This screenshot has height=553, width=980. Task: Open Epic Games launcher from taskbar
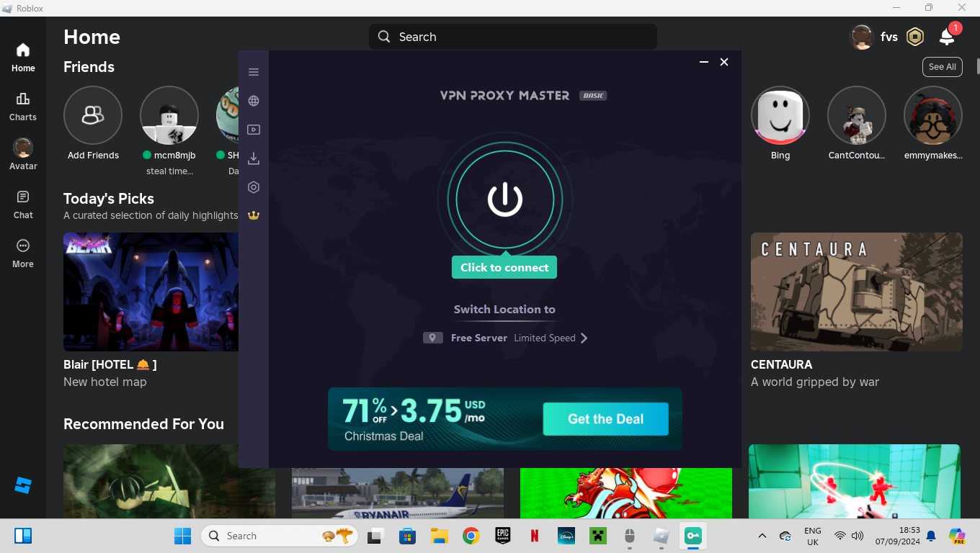pos(502,536)
